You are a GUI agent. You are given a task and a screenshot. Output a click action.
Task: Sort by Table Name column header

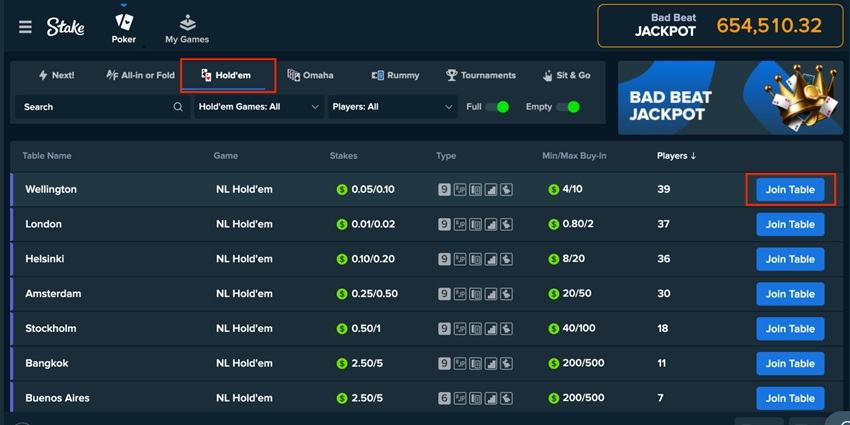point(47,156)
